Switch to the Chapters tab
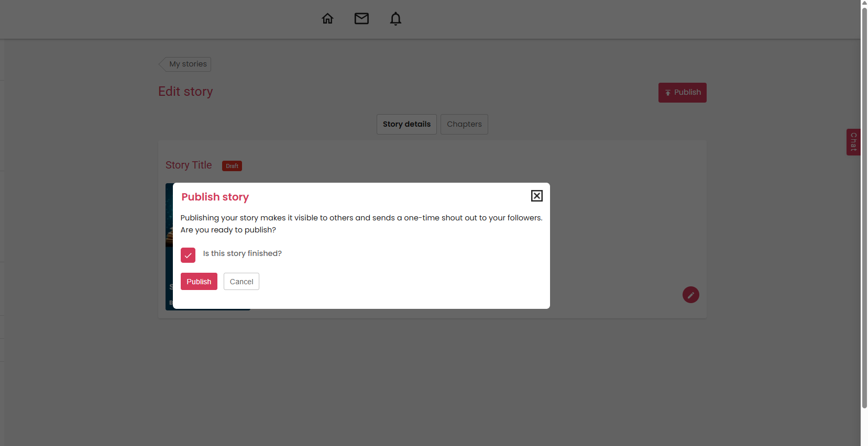The height and width of the screenshot is (446, 868). point(464,124)
